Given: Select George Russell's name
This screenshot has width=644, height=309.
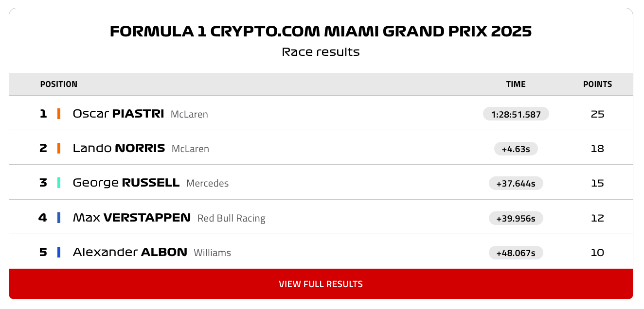Looking at the screenshot, I should 126,183.
